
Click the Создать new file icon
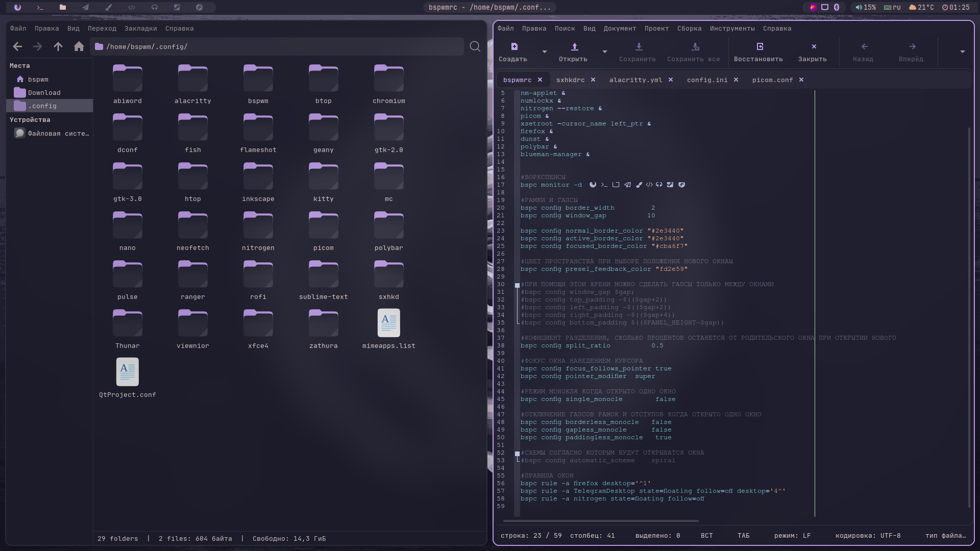pos(514,46)
